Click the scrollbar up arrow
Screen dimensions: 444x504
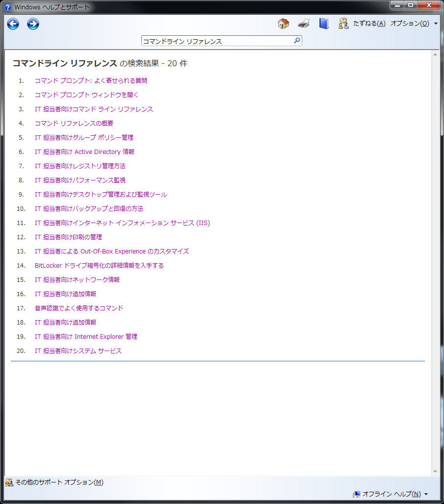click(x=435, y=54)
